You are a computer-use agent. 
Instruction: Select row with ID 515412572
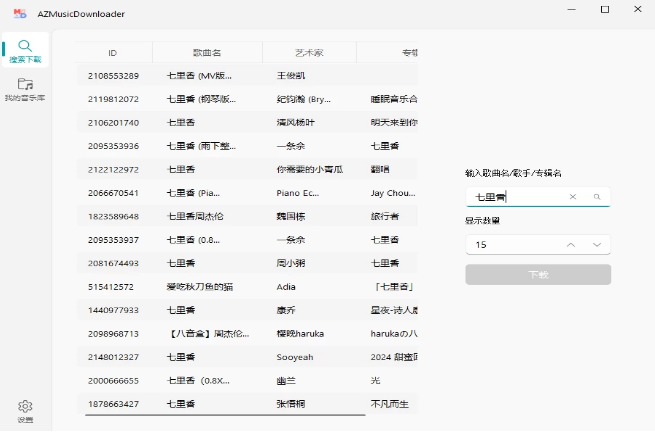(247, 286)
